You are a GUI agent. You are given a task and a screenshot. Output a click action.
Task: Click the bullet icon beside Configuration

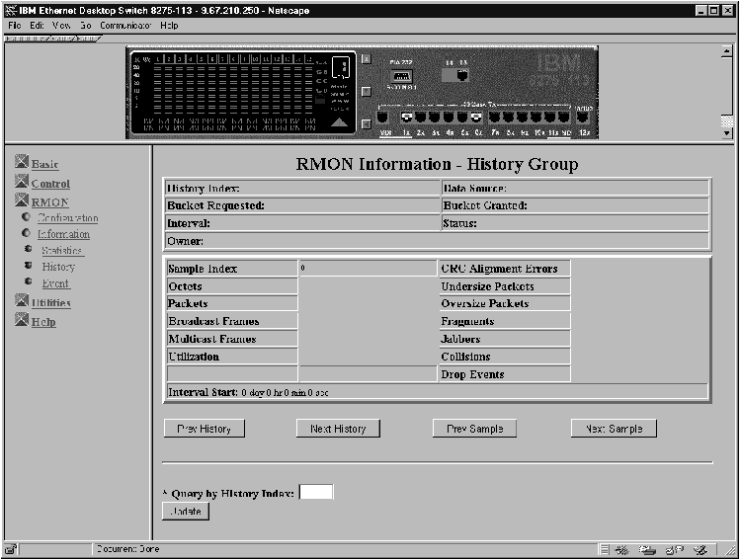click(x=27, y=218)
